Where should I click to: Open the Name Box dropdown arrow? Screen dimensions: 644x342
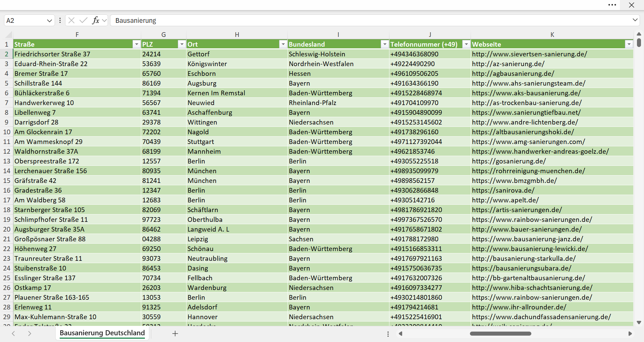pos(49,20)
